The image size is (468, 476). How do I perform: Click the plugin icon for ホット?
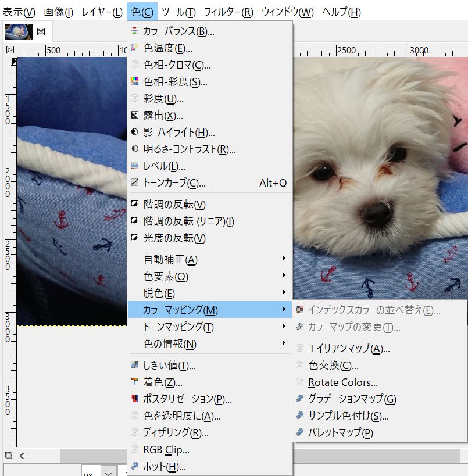(x=134, y=466)
